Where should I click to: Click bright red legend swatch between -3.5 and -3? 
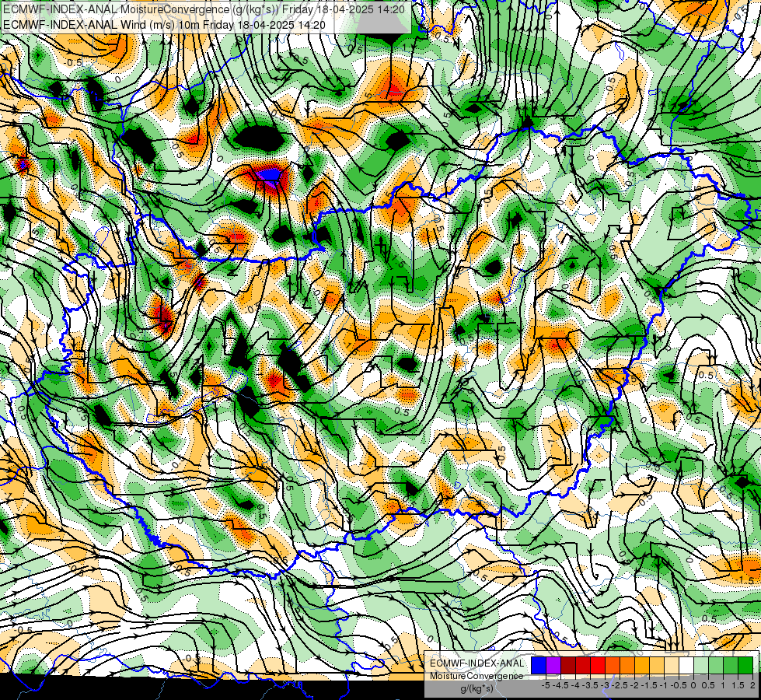[x=598, y=665]
